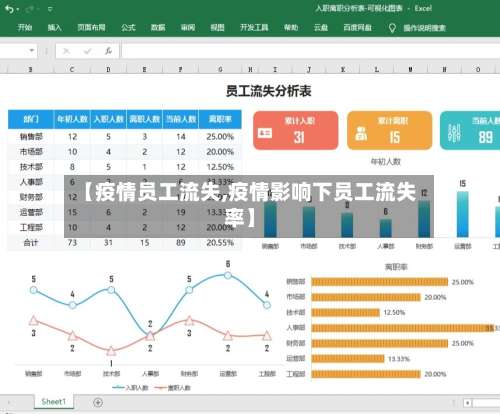Click the people icon on orange card

click(361, 134)
